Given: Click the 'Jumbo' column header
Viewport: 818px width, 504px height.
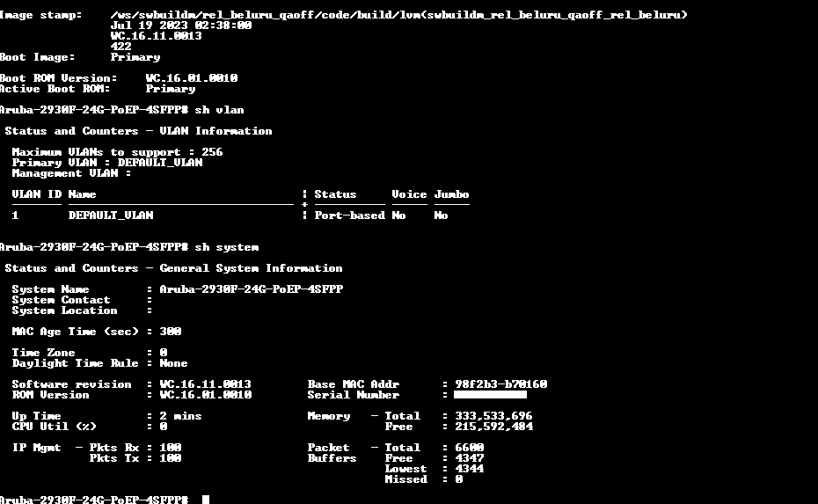Looking at the screenshot, I should tap(451, 194).
